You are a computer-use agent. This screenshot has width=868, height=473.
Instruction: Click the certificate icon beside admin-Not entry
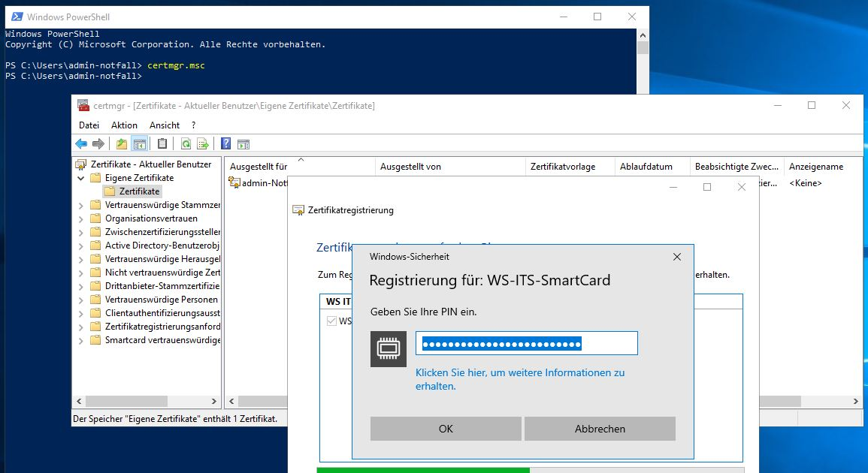234,182
